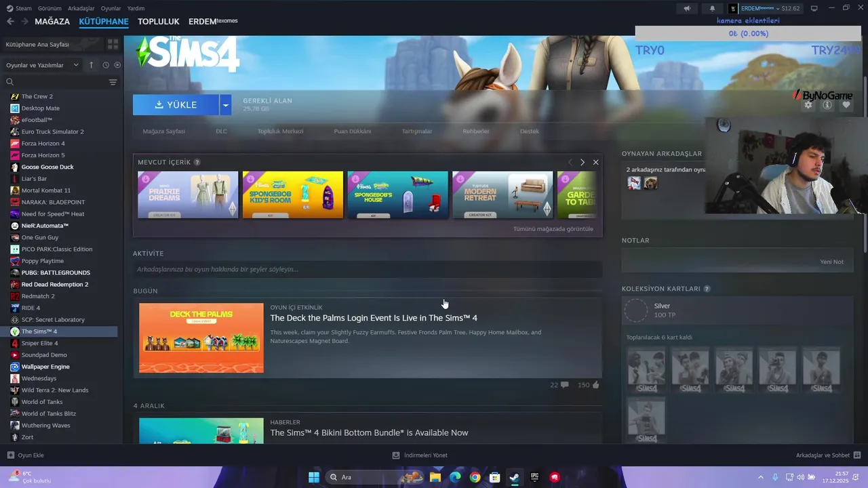Open Modern Retreat DLC thumbnail

pyautogui.click(x=502, y=195)
